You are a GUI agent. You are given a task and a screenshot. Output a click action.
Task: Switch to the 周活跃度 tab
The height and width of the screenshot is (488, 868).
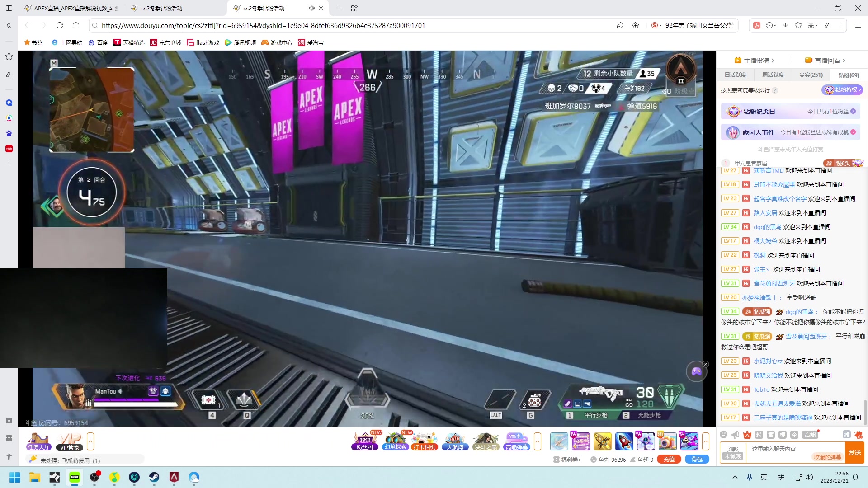(773, 75)
